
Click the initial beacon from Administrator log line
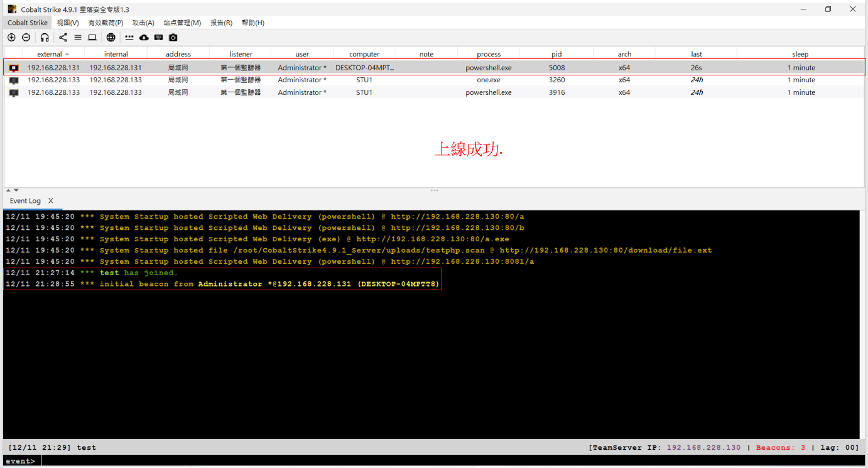pos(222,284)
